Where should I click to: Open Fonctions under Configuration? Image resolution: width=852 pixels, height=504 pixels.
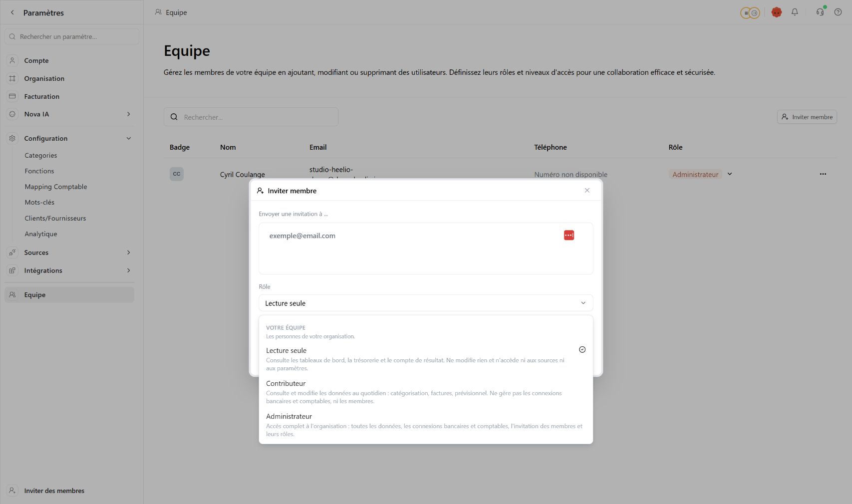[x=39, y=171]
